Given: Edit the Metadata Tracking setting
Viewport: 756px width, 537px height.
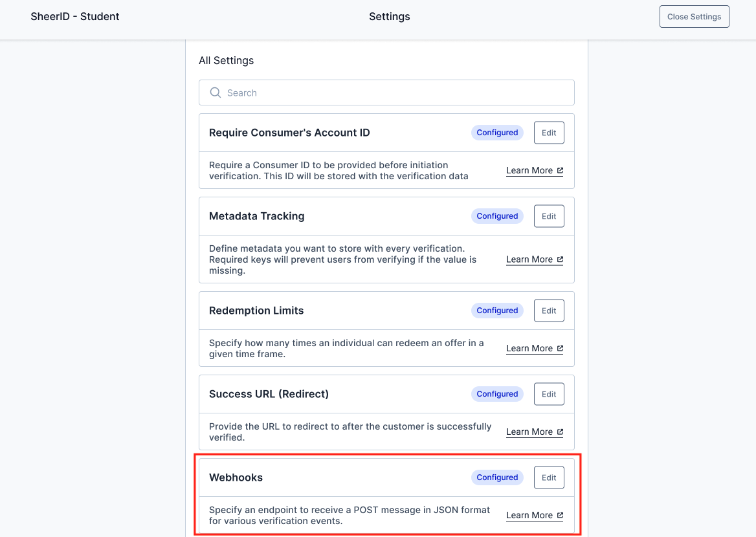Looking at the screenshot, I should click(549, 216).
